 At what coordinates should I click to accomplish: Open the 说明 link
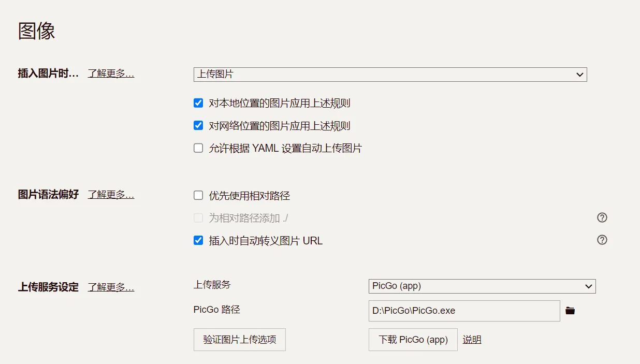pos(472,339)
